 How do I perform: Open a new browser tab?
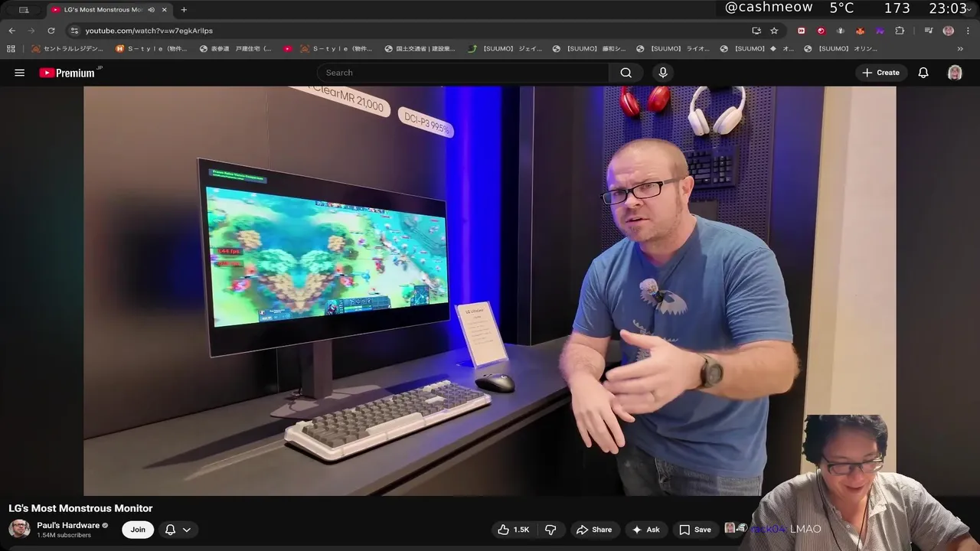click(184, 10)
